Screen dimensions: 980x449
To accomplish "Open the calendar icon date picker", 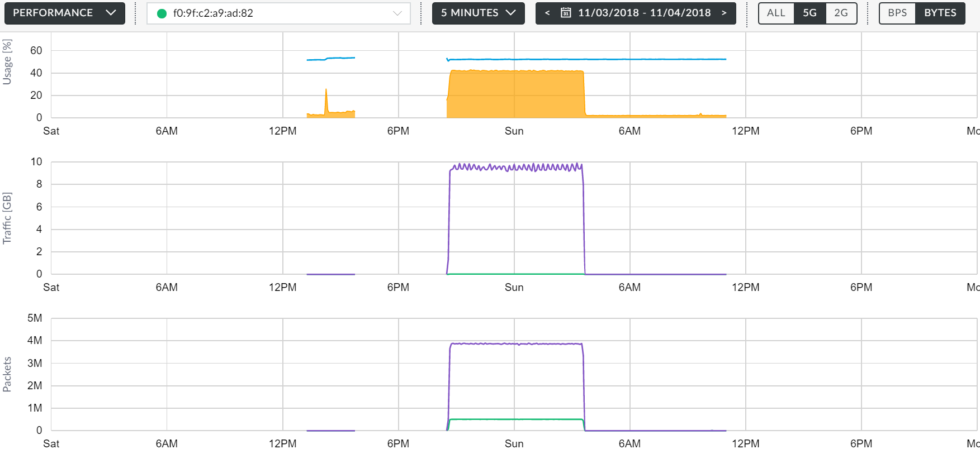I will [566, 13].
